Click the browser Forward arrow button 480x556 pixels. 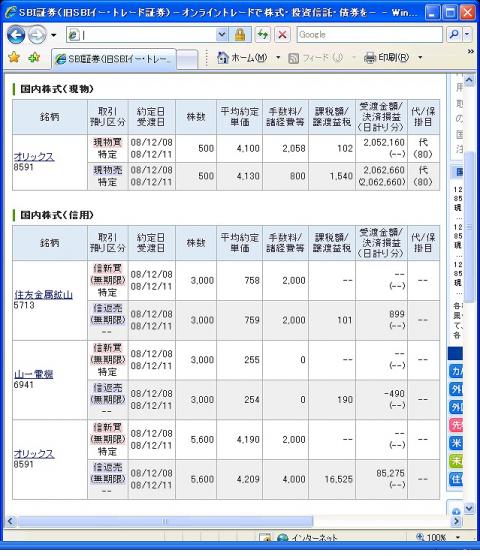(x=37, y=35)
